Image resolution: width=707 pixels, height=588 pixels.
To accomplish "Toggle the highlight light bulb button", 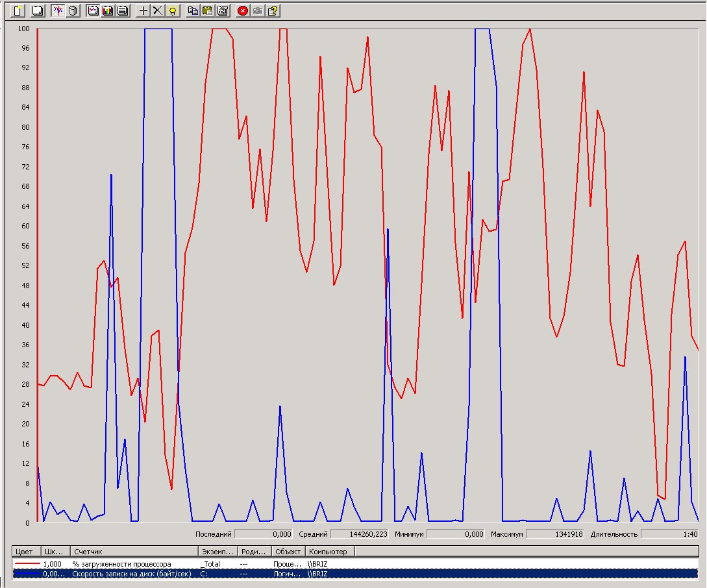I will click(x=172, y=10).
